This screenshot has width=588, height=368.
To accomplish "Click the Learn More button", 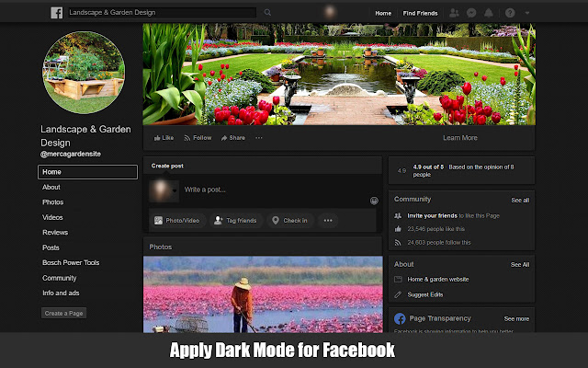I will click(459, 138).
